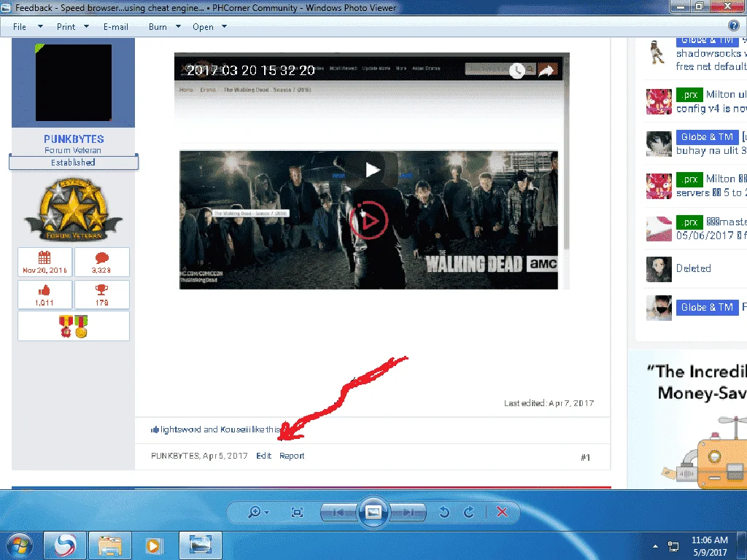
Task: Click the post number #1 link
Action: (586, 457)
